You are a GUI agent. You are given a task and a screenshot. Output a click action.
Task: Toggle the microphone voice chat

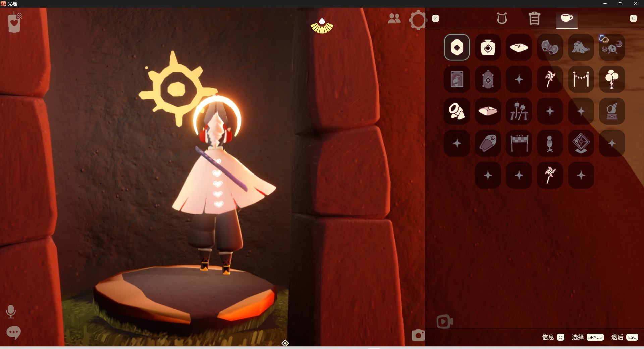click(x=11, y=311)
